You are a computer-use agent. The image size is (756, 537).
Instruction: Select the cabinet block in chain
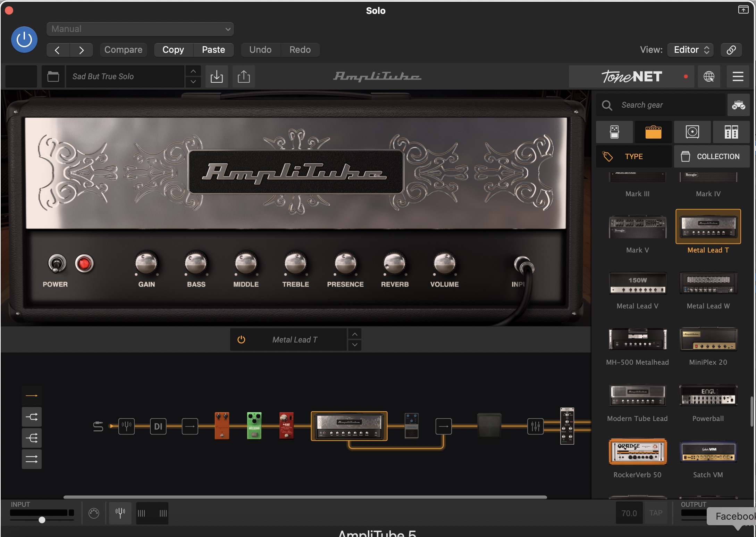[x=489, y=426]
